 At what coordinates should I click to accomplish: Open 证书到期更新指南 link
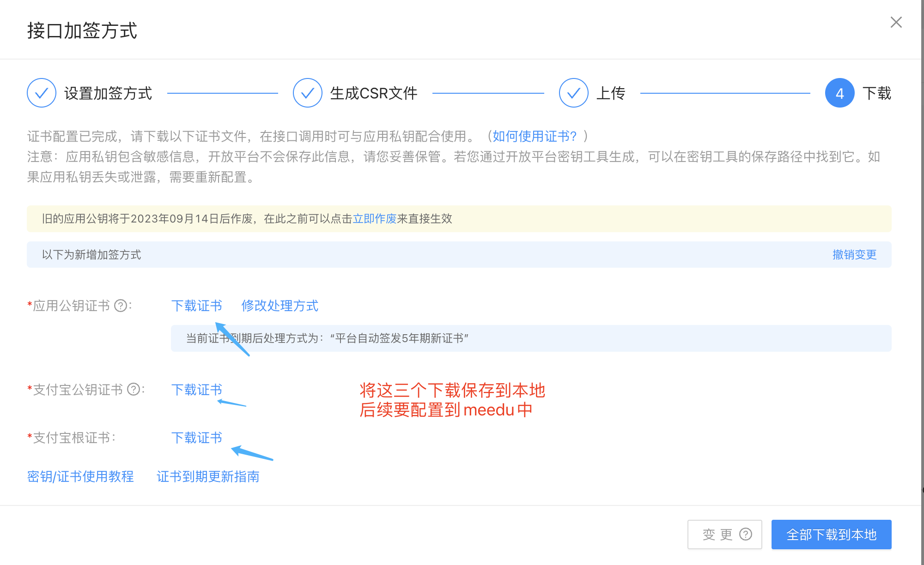208,476
